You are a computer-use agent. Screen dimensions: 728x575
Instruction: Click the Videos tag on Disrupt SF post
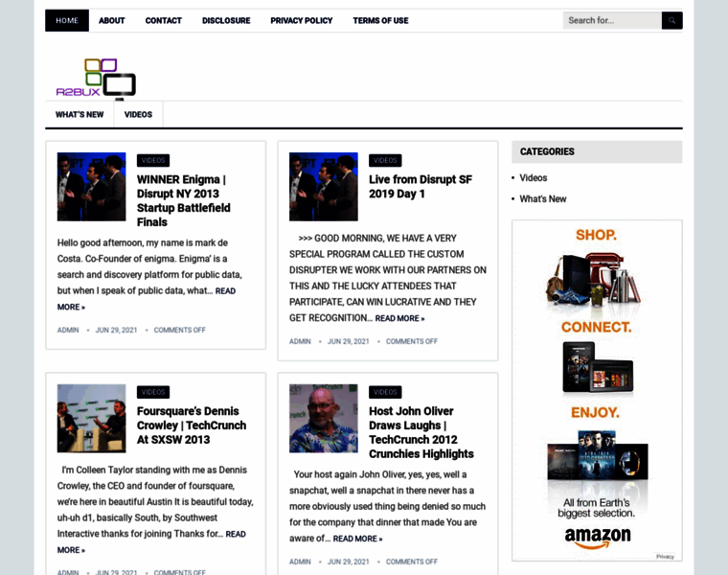pos(385,160)
